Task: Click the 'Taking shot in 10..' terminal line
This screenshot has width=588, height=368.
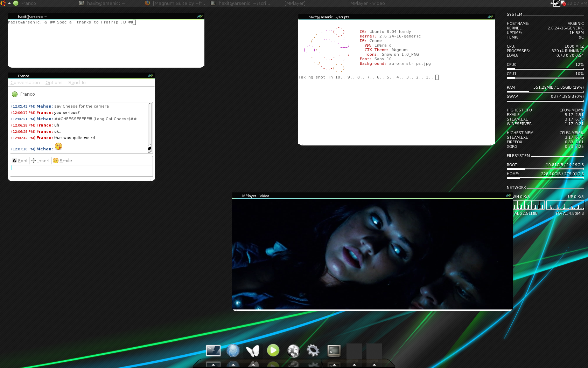Action: pos(366,77)
